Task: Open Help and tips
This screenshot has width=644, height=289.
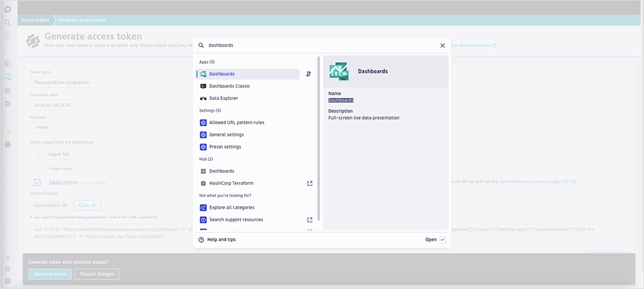Action: [222, 239]
